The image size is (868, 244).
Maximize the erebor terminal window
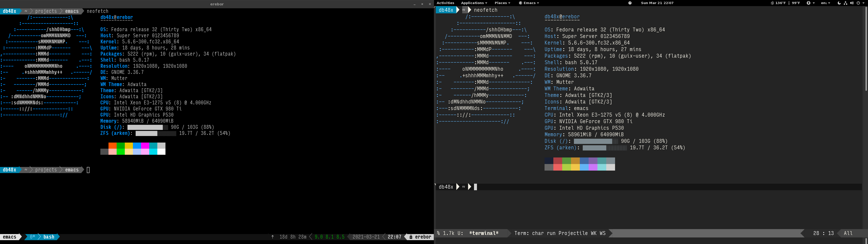click(x=422, y=4)
